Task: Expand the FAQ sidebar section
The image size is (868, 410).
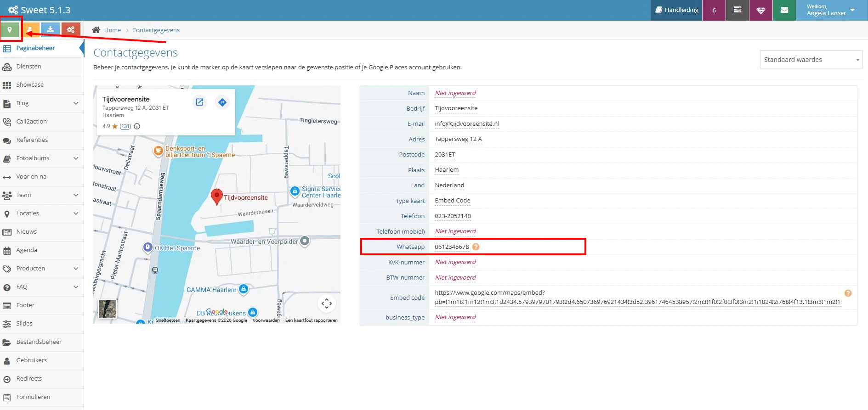Action: tap(42, 287)
